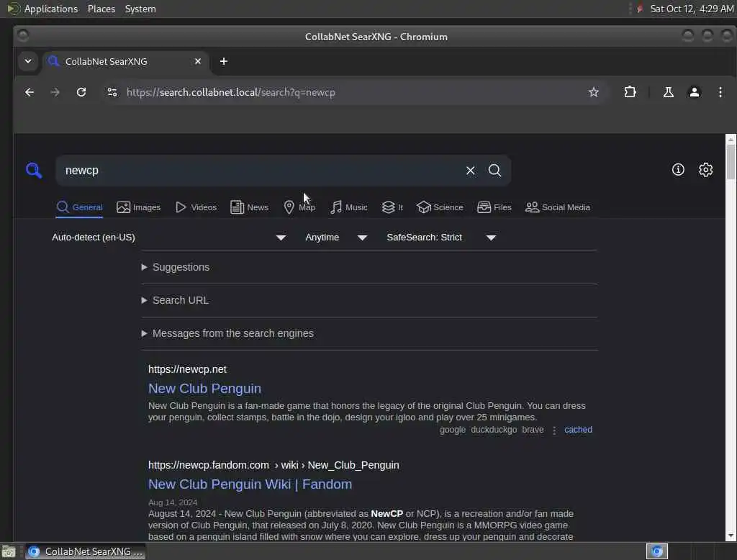Clear the search query with the X icon

coord(470,170)
